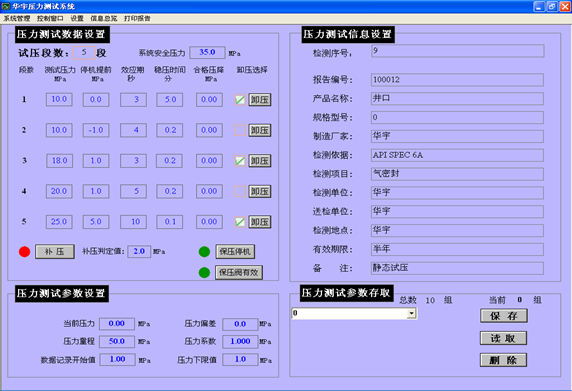Click the 系统安全压力 field showing 35.0

tap(207, 53)
